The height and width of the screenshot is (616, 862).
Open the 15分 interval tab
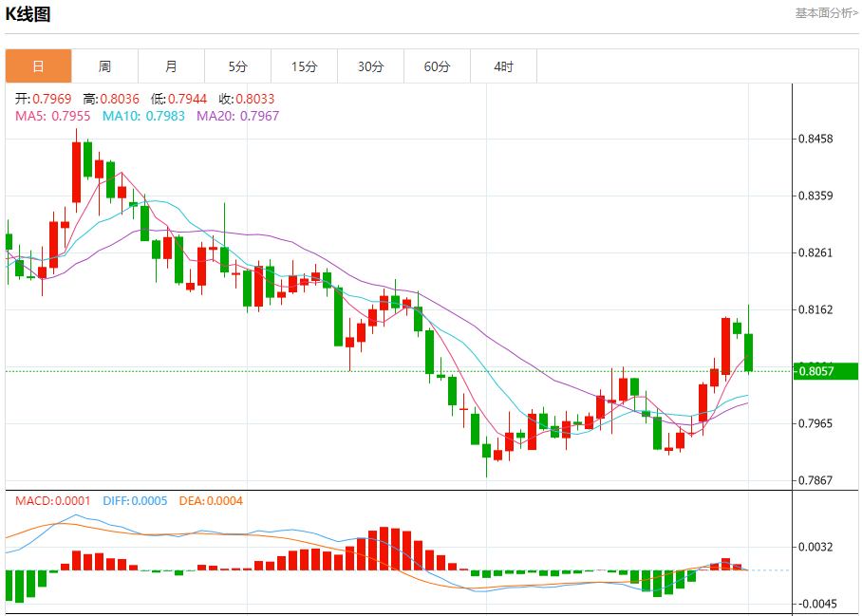click(305, 66)
